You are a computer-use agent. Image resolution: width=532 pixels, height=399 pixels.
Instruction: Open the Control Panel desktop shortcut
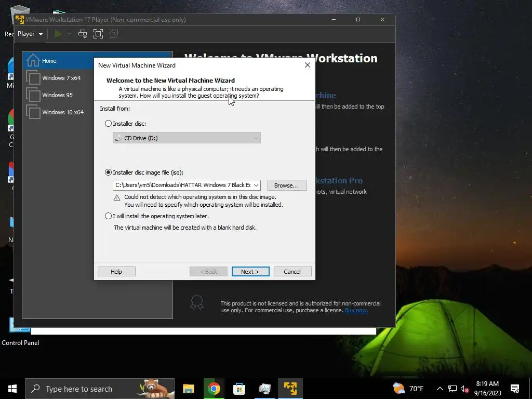pos(20,332)
